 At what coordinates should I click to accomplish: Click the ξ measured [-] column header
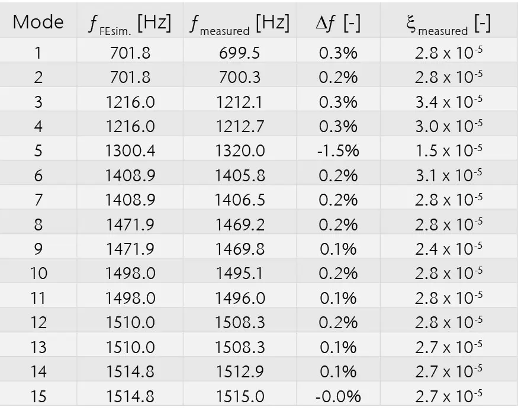pos(448,23)
